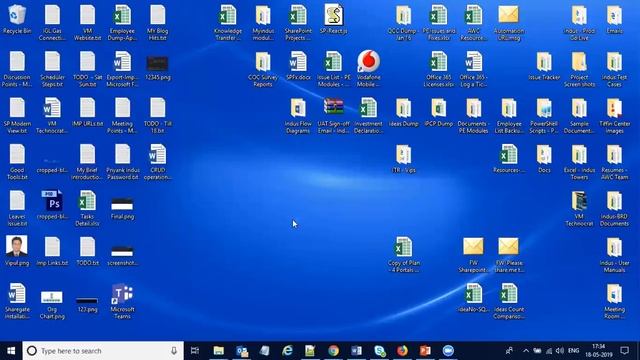
Task: Open Task View from the taskbar
Action: click(195, 351)
